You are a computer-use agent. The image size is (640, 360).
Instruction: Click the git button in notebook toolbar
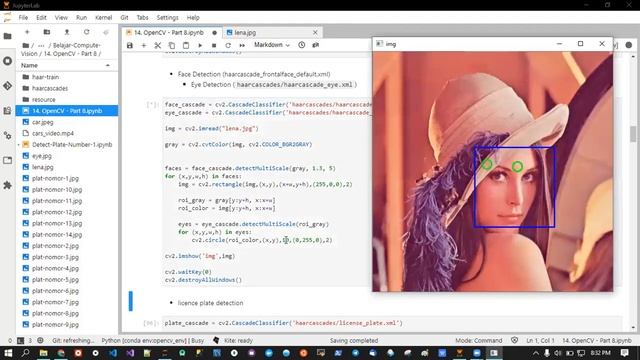(x=316, y=45)
